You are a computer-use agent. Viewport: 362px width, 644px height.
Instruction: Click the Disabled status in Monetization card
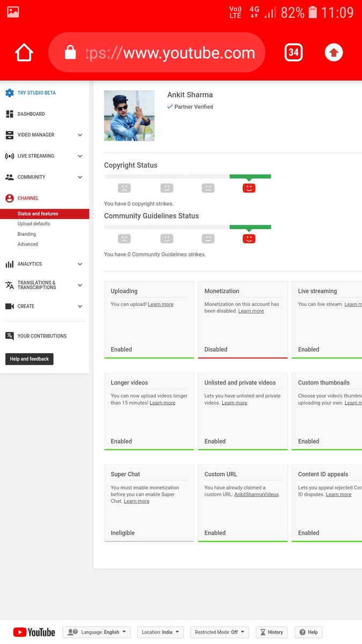tap(216, 349)
